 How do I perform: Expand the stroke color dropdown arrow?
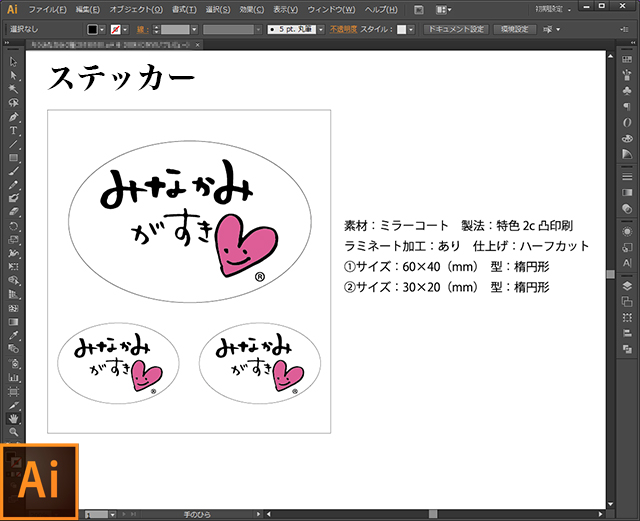(x=125, y=29)
